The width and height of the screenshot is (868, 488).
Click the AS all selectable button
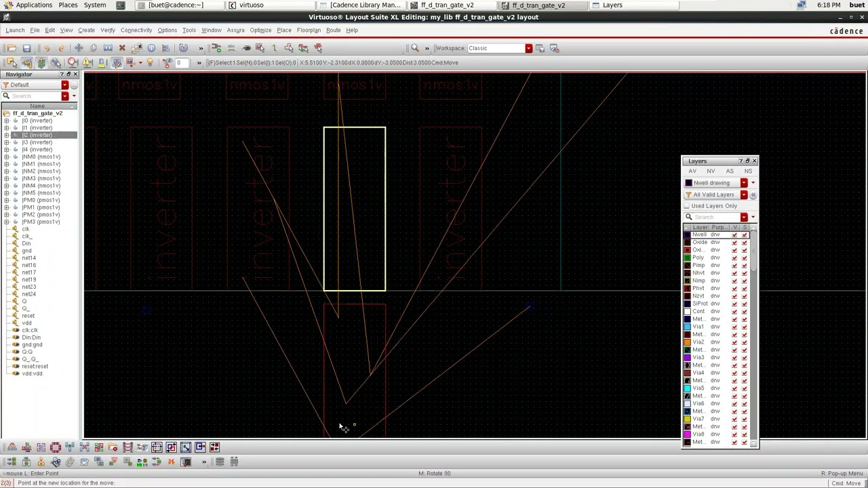point(730,171)
